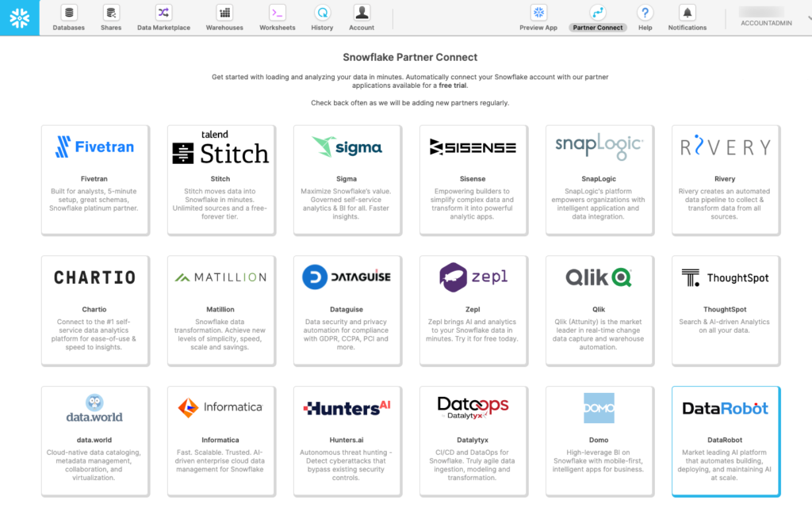
Task: Click the Informatica logo
Action: (220, 408)
